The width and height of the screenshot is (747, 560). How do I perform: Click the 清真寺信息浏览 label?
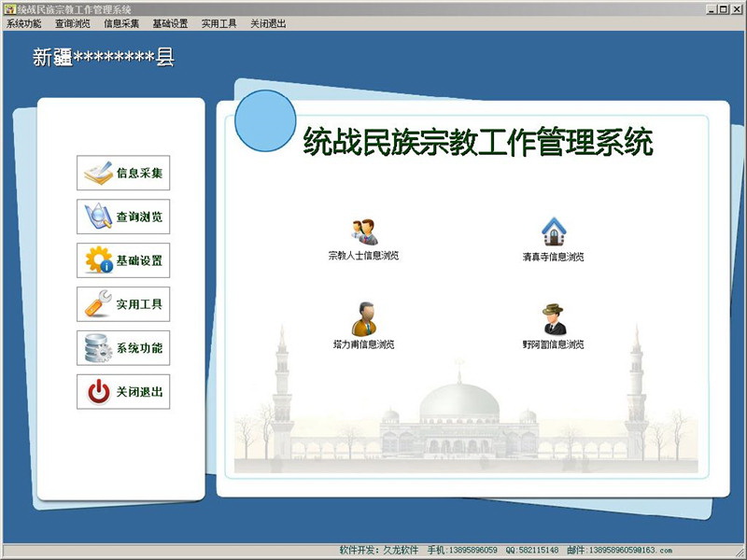pyautogui.click(x=553, y=258)
